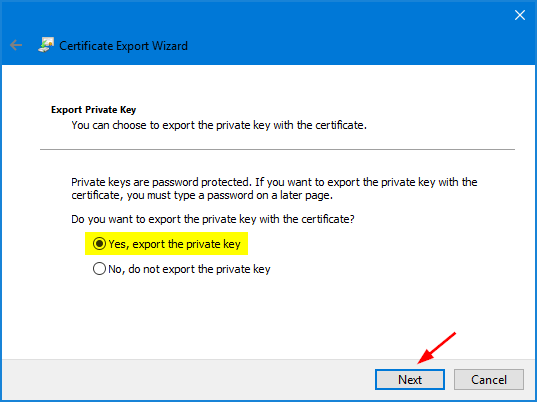537x402 pixels.
Task: Click the horizontal separator line under the heading
Action: (277, 149)
